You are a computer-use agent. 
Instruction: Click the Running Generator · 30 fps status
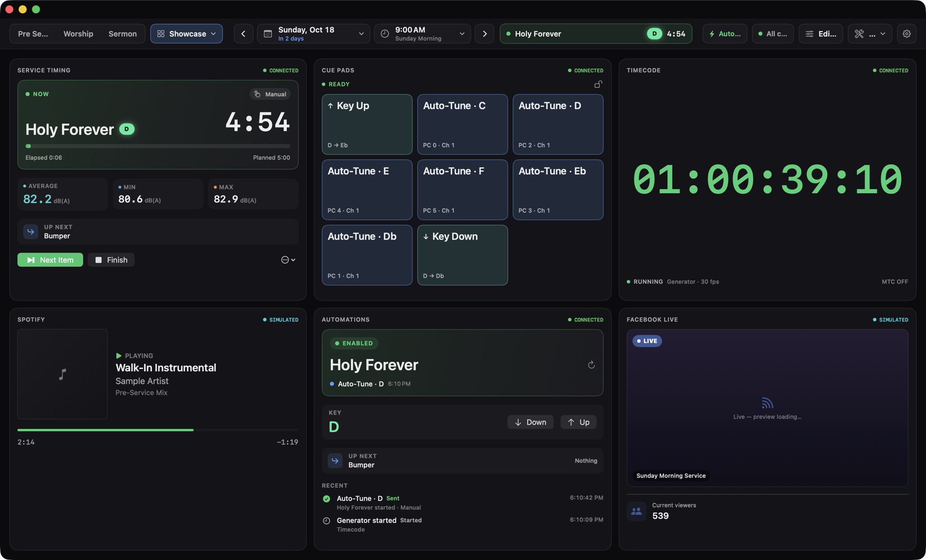[x=673, y=281]
